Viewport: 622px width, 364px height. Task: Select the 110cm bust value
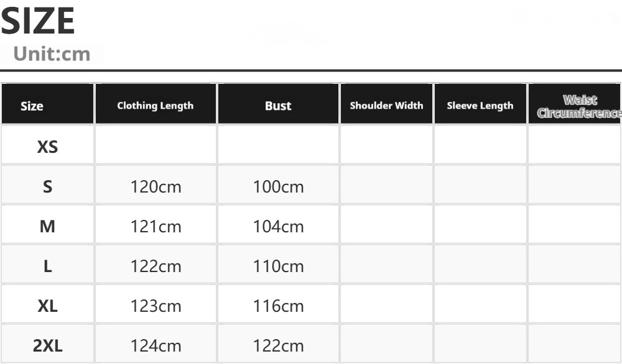click(278, 266)
